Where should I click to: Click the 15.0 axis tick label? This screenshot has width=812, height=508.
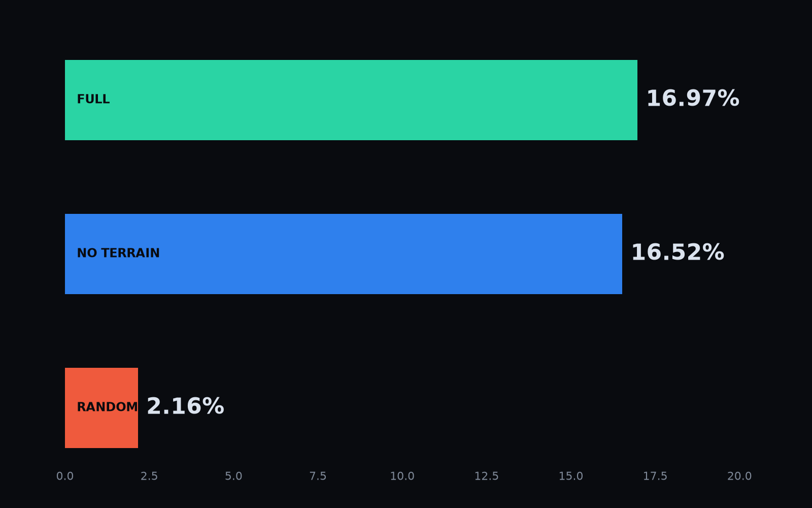click(x=571, y=477)
